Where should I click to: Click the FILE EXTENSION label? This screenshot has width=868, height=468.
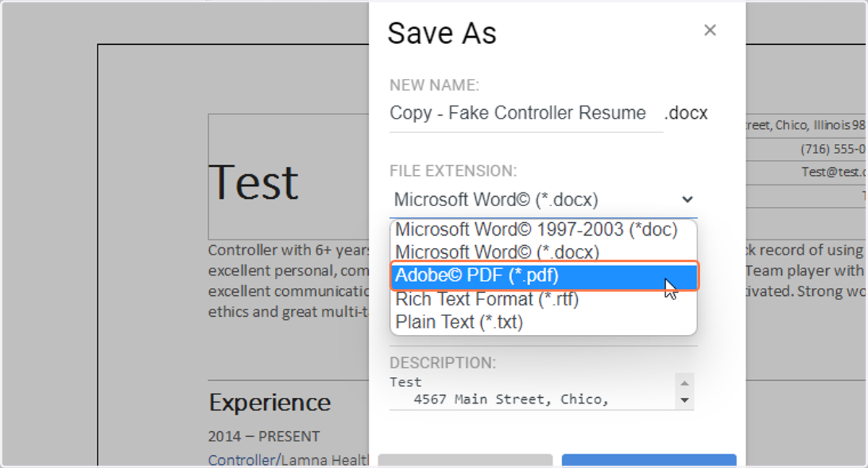(454, 171)
